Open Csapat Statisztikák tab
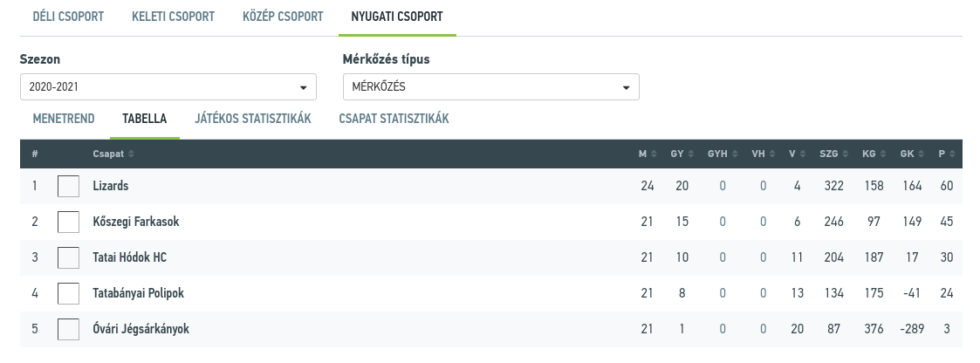The width and height of the screenshot is (980, 363). 394,119
